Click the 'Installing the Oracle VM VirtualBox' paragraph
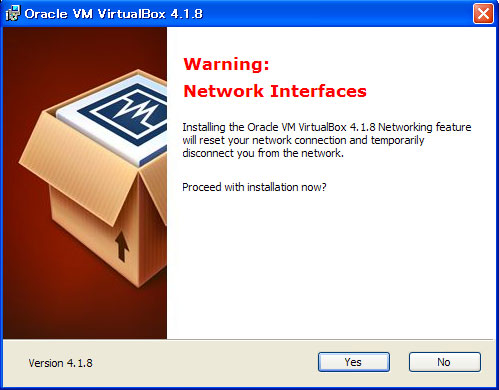The height and width of the screenshot is (390, 499). 327,140
